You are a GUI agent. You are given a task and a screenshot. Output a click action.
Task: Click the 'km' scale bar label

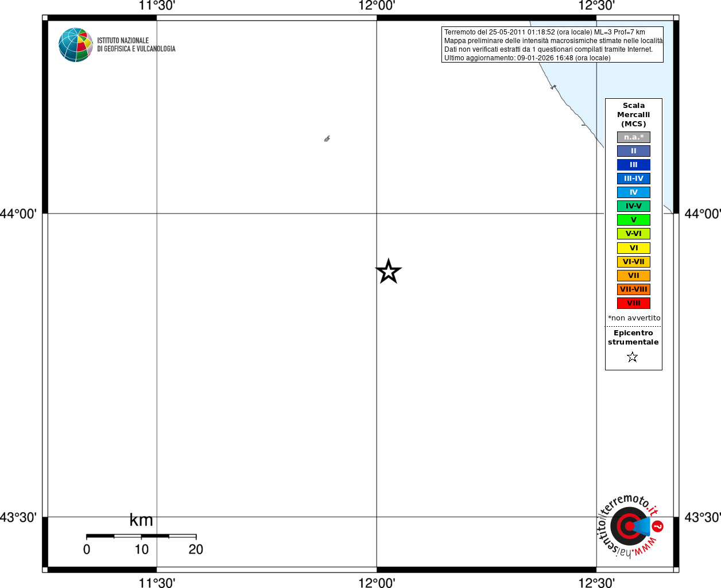[141, 520]
